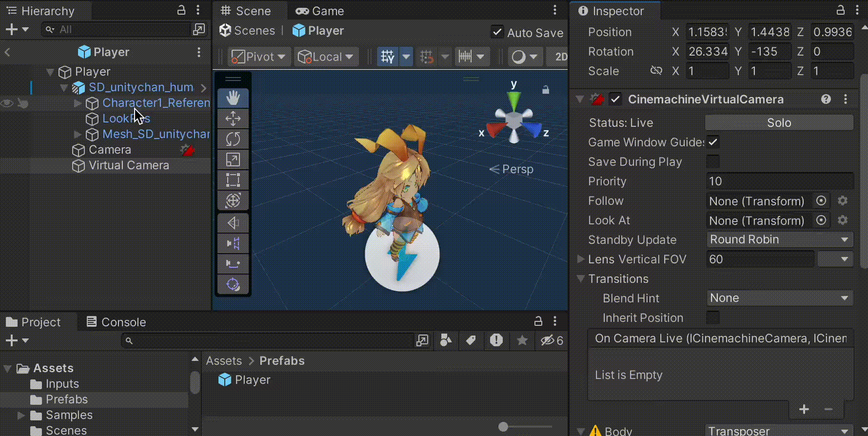The width and height of the screenshot is (868, 436).
Task: Click the Inspector lock icon
Action: click(841, 10)
